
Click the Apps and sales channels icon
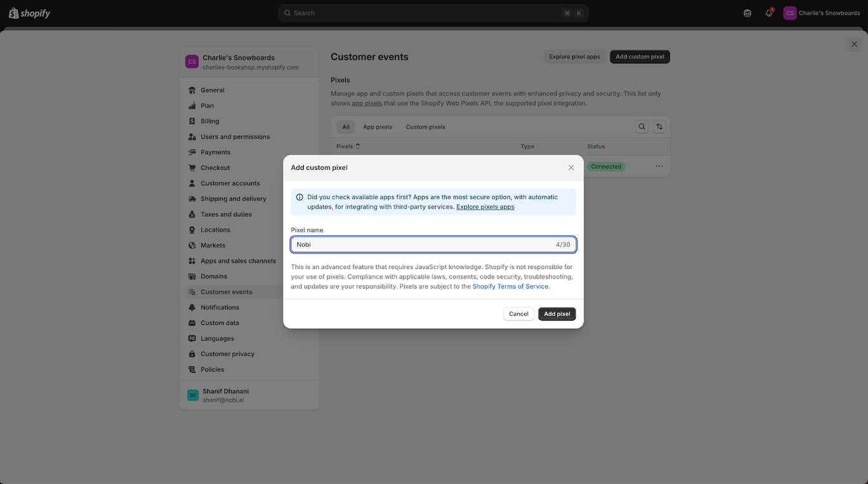pos(192,261)
